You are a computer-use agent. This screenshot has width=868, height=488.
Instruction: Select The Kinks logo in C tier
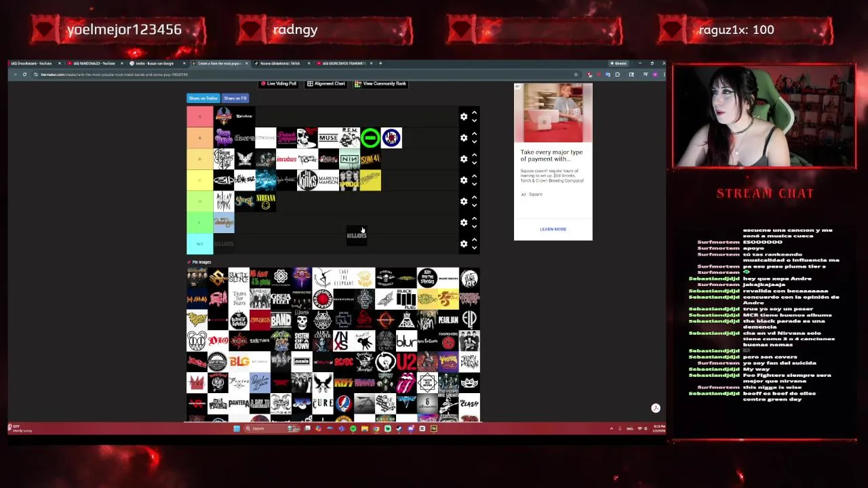tap(307, 180)
